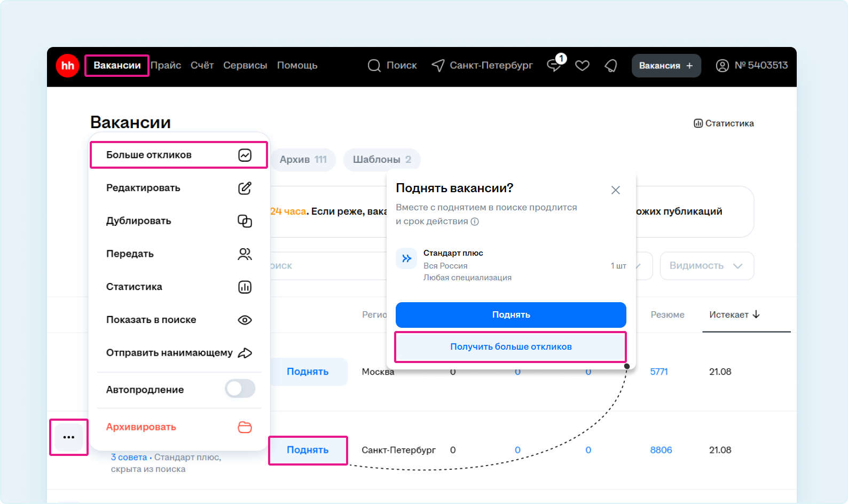848x504 pixels.
Task: Open the Счёт nav item
Action: [202, 66]
